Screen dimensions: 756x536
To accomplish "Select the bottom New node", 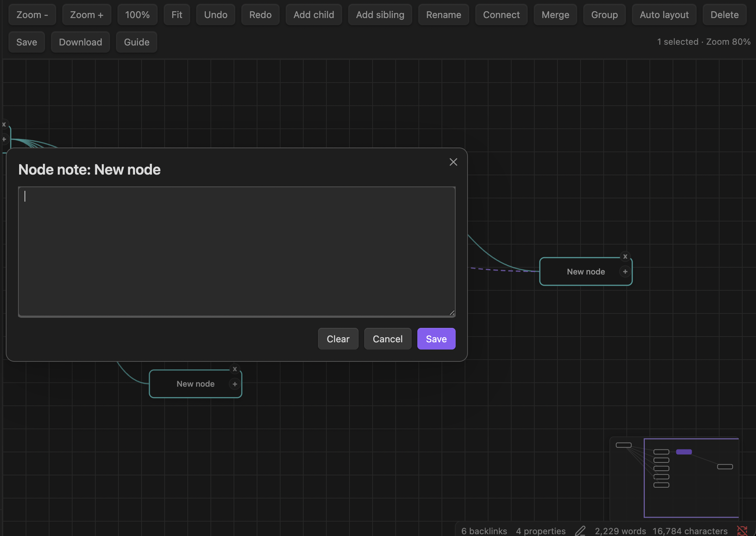I will 195,384.
